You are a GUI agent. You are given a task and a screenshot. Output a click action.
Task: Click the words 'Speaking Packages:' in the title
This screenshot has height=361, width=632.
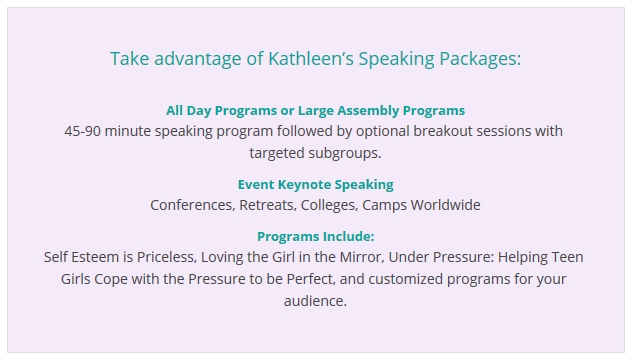point(440,59)
